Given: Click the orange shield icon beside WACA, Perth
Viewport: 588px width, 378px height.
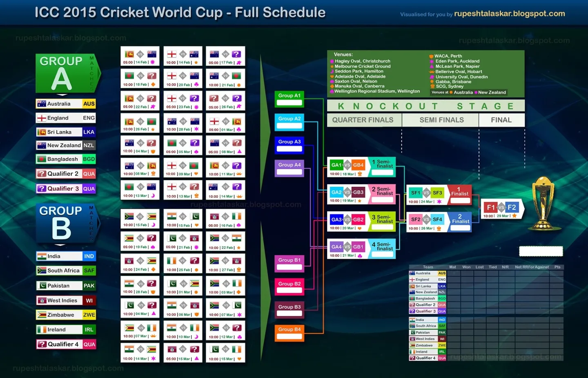Looking at the screenshot, I should click(431, 56).
